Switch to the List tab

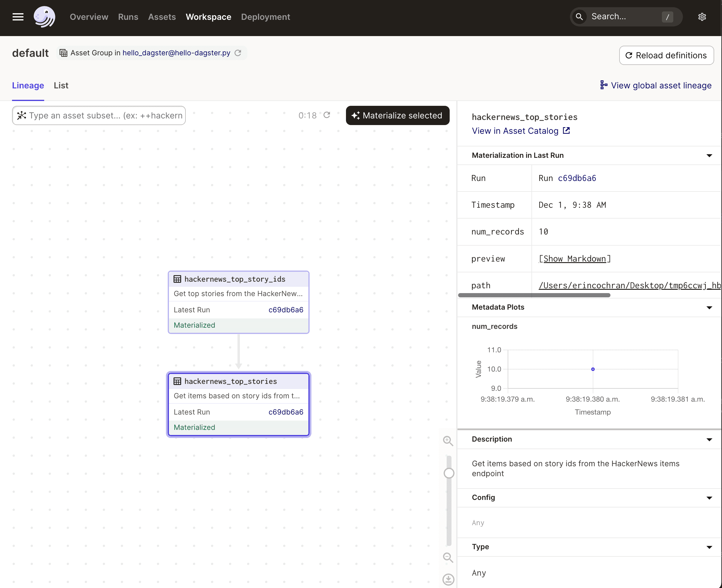(x=61, y=85)
